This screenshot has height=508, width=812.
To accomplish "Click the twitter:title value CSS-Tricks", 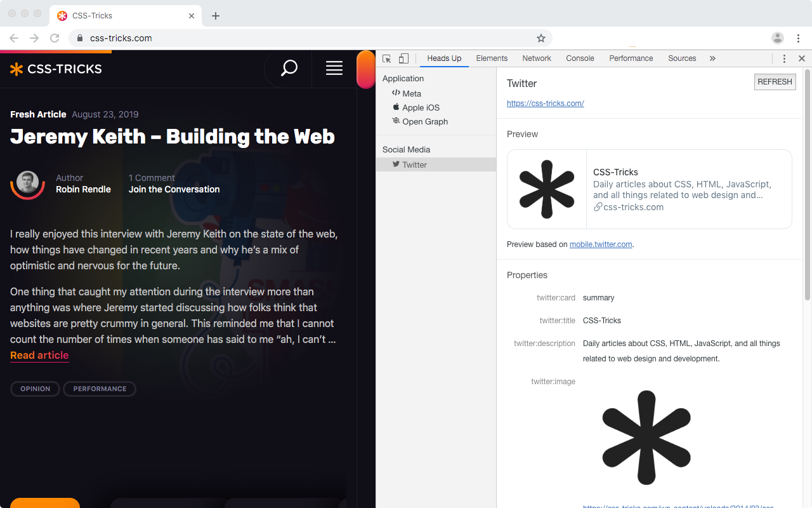I will point(602,321).
